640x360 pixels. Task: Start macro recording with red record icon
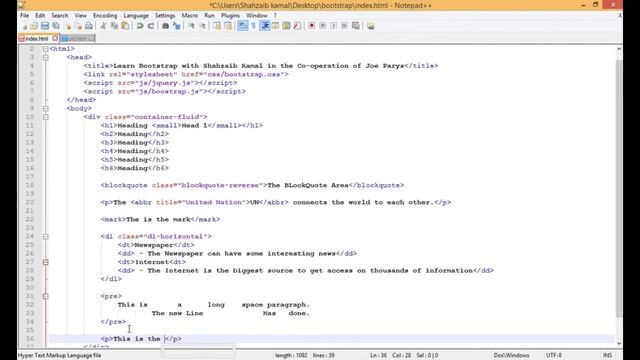(312, 26)
